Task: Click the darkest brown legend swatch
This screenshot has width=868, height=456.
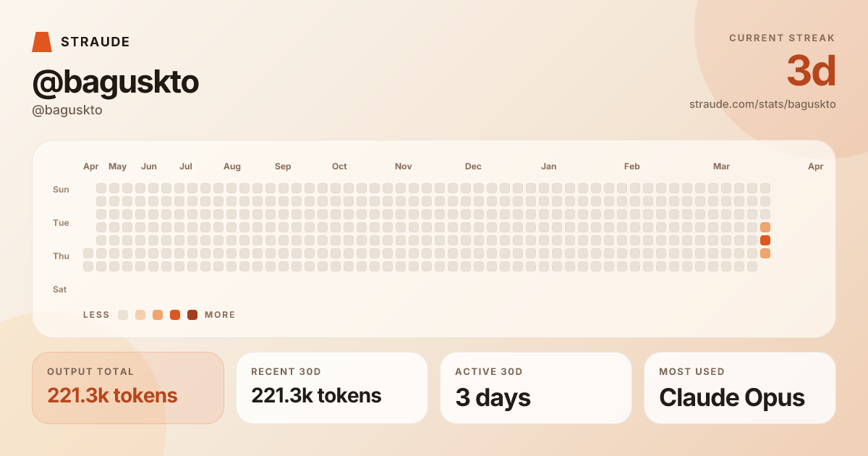Action: tap(192, 315)
